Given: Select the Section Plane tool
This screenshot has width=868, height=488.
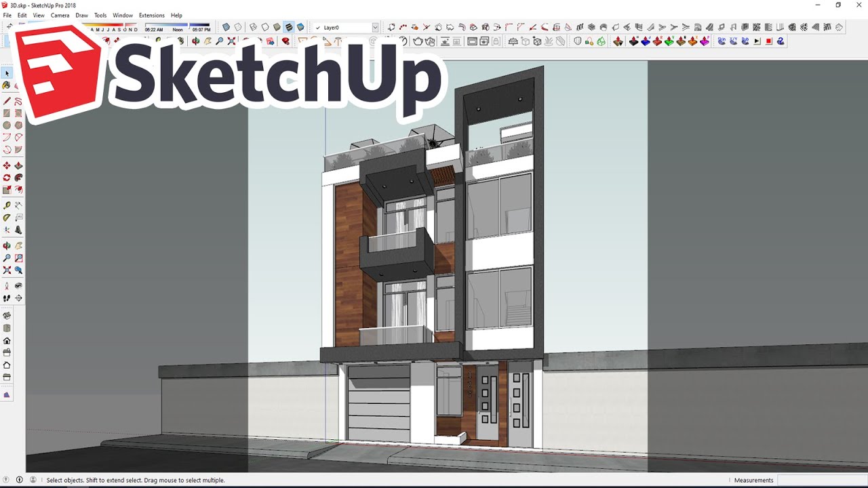Looking at the screenshot, I should pyautogui.click(x=18, y=298).
